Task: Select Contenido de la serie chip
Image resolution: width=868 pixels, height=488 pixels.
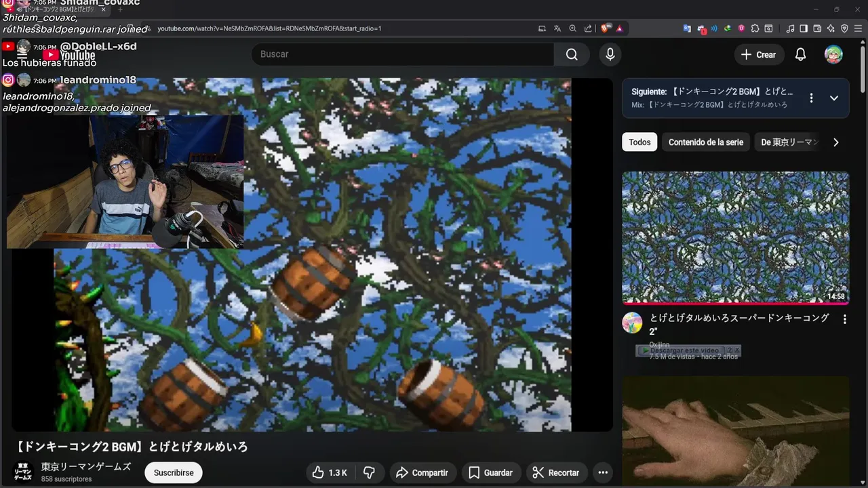Action: click(x=706, y=142)
